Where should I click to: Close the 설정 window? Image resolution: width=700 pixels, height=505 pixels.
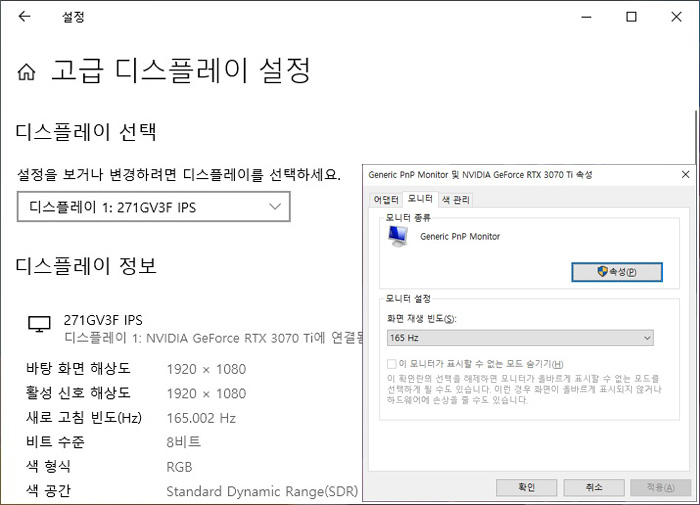(677, 17)
